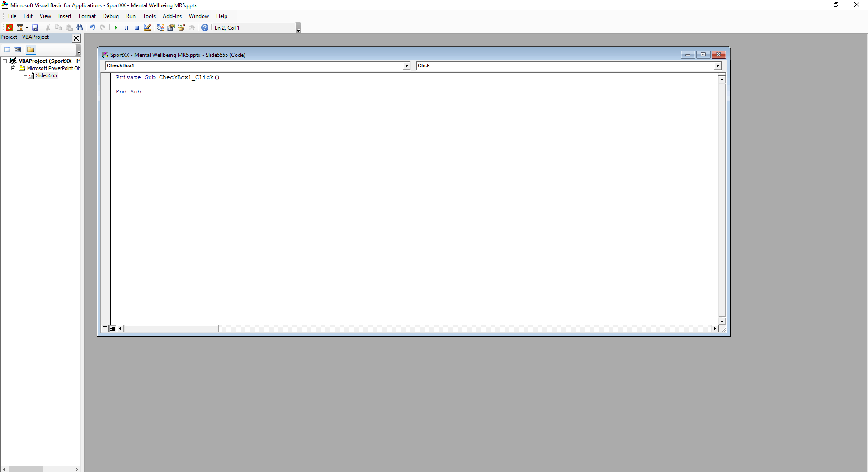Open Find with the binoculars icon
This screenshot has width=868, height=472.
(80, 28)
